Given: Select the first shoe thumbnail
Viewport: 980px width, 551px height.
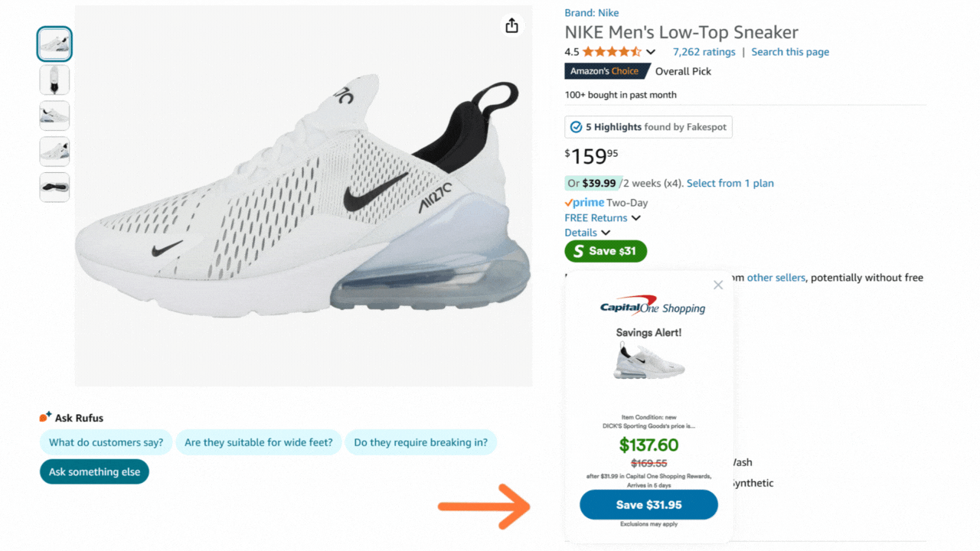Looking at the screenshot, I should tap(54, 44).
